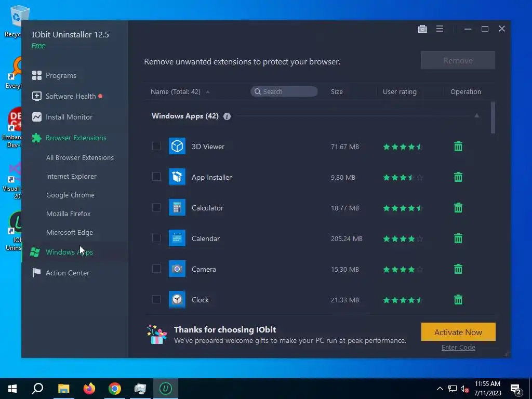Check the Calendar checkbox
This screenshot has height=399, width=532.
point(156,238)
